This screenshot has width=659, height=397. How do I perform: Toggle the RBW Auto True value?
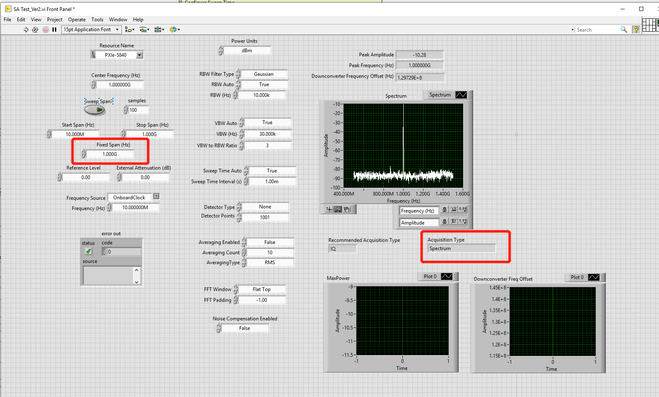264,84
